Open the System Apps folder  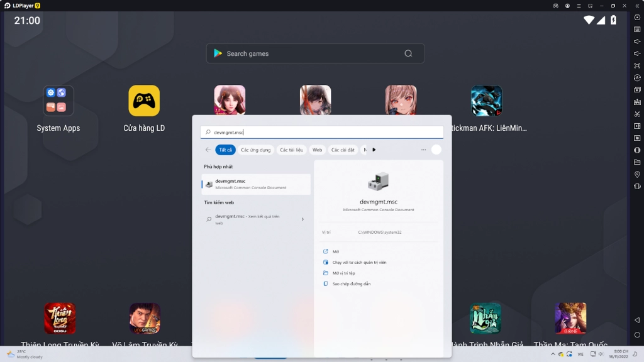pos(58,101)
